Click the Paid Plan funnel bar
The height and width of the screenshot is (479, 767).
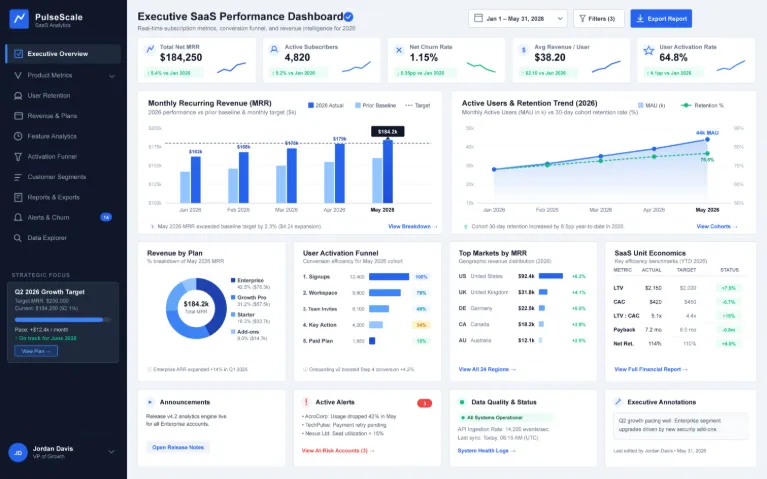[372, 341]
